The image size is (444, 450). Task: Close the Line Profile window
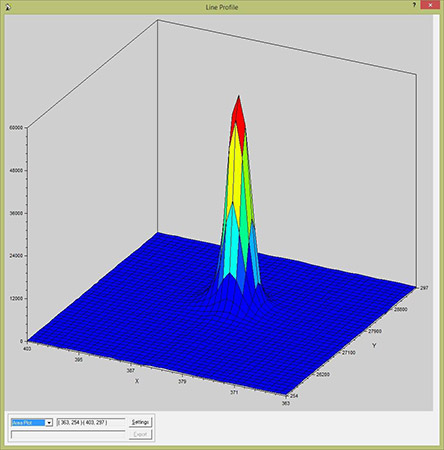pos(430,5)
